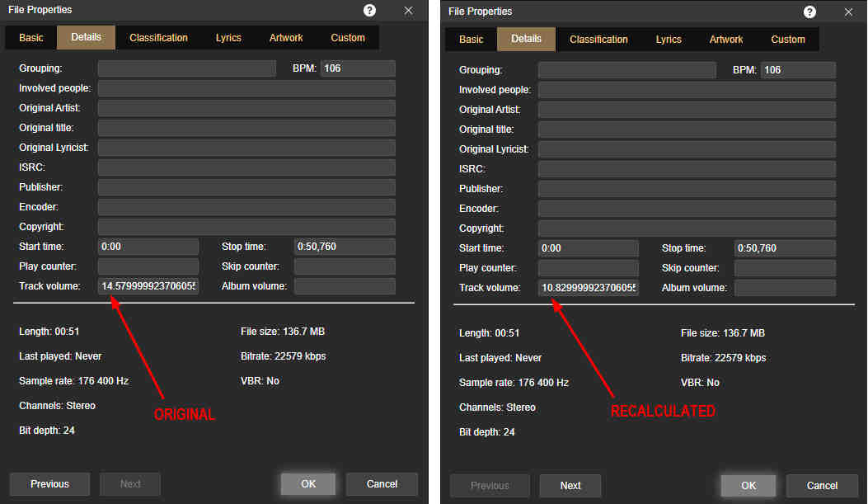Open Custom tab in left dialog
The height and width of the screenshot is (504, 868).
point(348,38)
